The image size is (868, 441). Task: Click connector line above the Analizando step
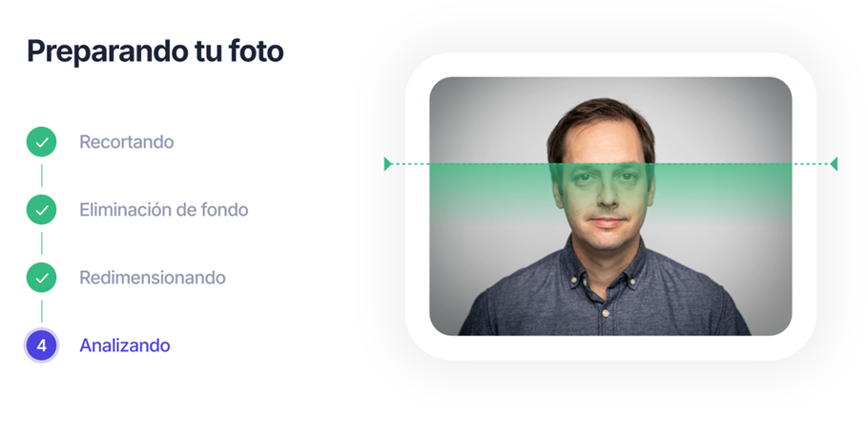click(42, 311)
